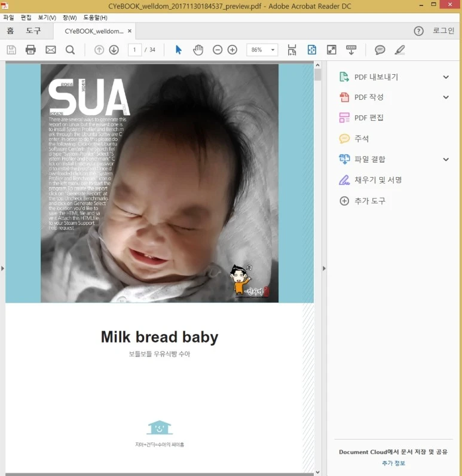Click the 주석 label
Viewport: 462px width, 476px height.
[362, 139]
